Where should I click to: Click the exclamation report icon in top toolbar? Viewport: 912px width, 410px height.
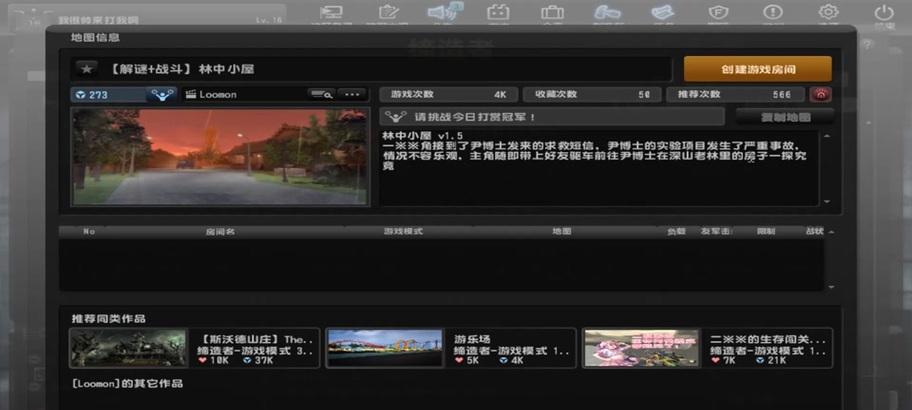[773, 12]
